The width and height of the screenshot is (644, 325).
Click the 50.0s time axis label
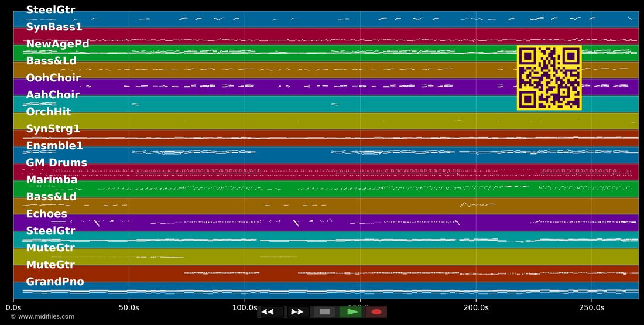click(x=129, y=307)
